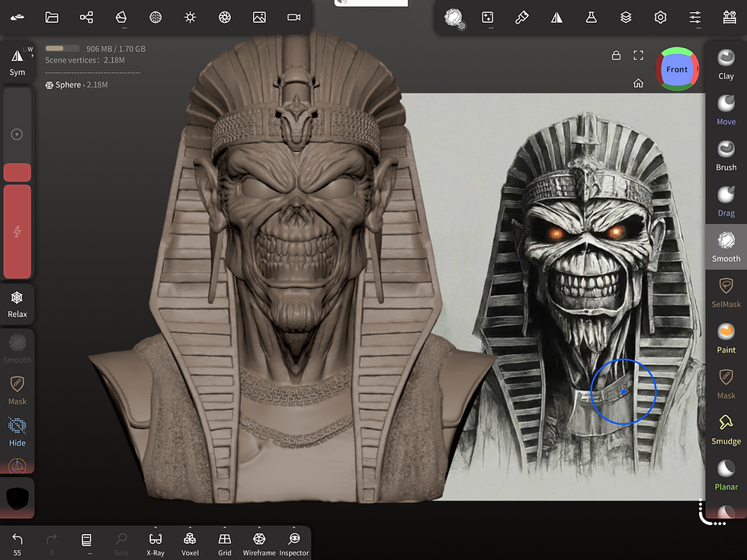Pick the Planar tool
Image resolution: width=747 pixels, height=560 pixels.
[x=726, y=474]
